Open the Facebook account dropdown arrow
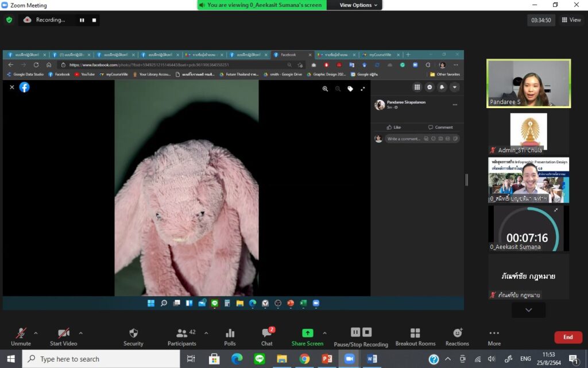The width and height of the screenshot is (588, 368). click(455, 87)
